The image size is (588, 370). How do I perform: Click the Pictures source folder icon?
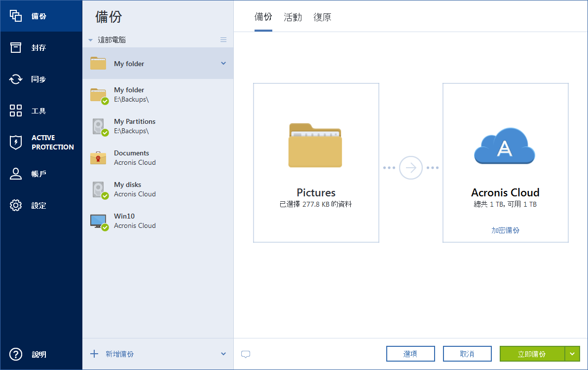[315, 145]
